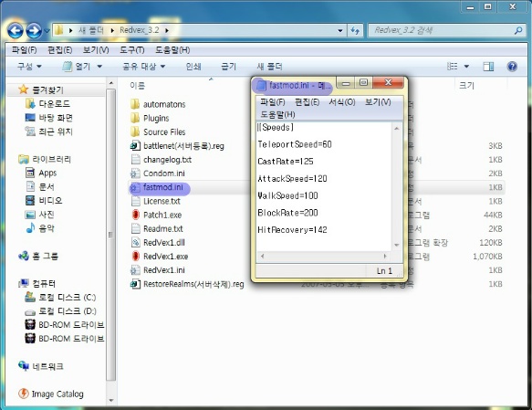Open the 문서 library in sidebar
This screenshot has width=532, height=410.
pyautogui.click(x=40, y=186)
